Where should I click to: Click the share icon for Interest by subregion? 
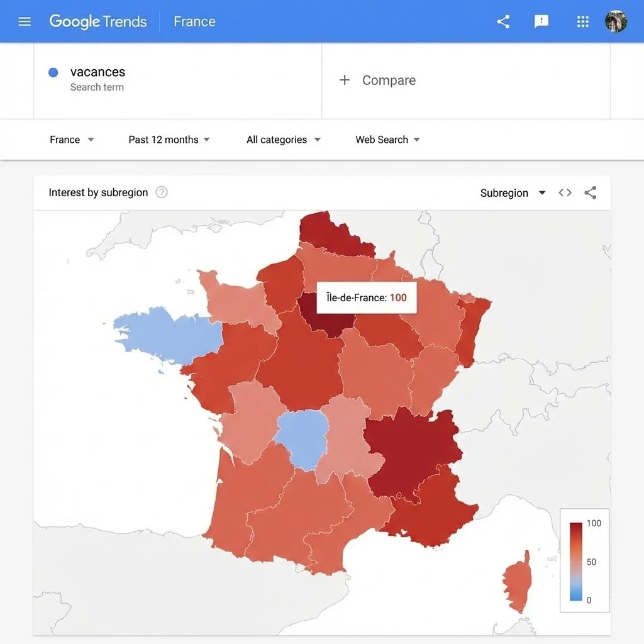590,193
